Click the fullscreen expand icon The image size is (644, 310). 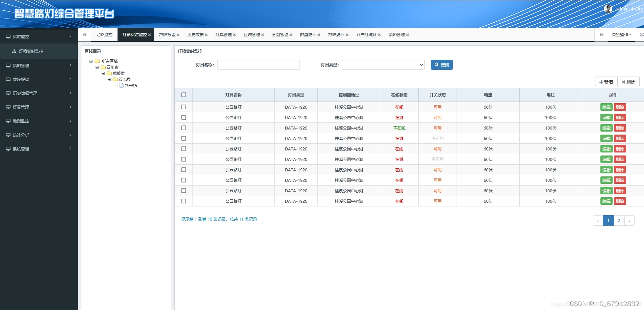tap(642, 35)
